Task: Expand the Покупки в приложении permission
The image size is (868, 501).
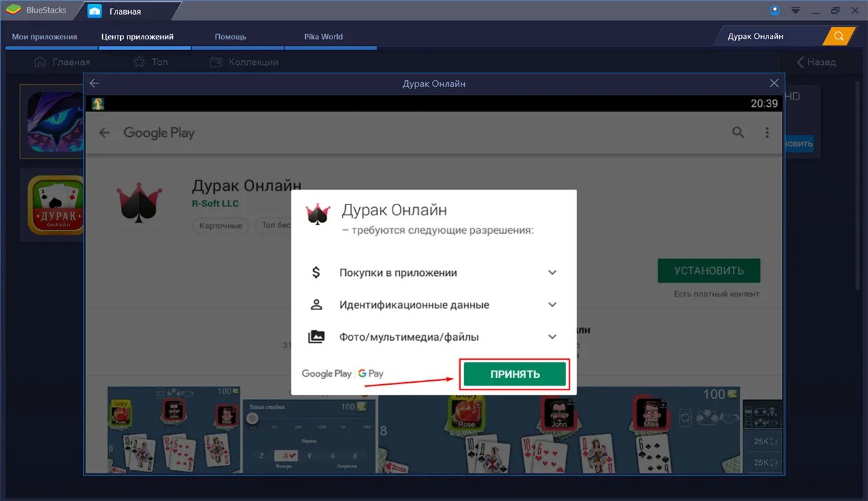Action: click(552, 273)
